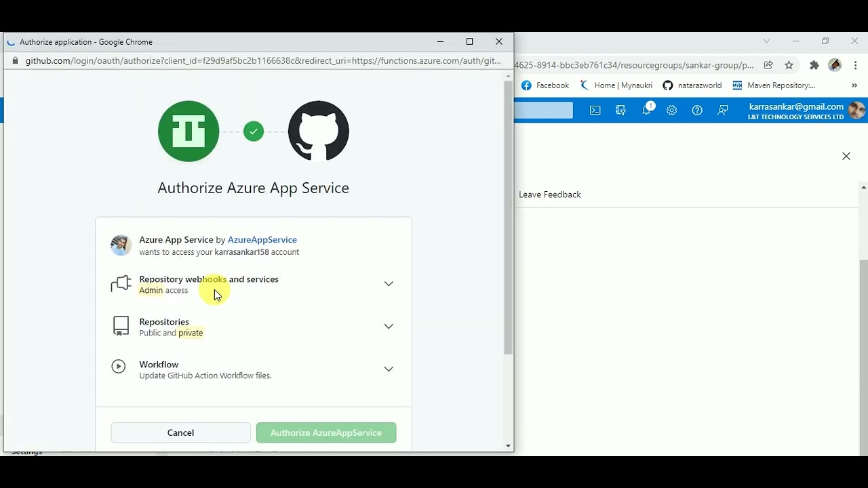Click the AzureAppService avatar image

pyautogui.click(x=121, y=245)
